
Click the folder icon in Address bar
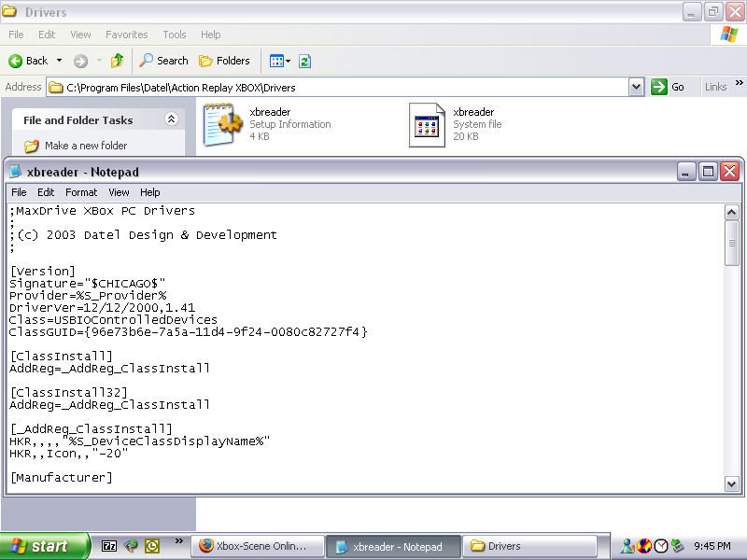pos(56,88)
